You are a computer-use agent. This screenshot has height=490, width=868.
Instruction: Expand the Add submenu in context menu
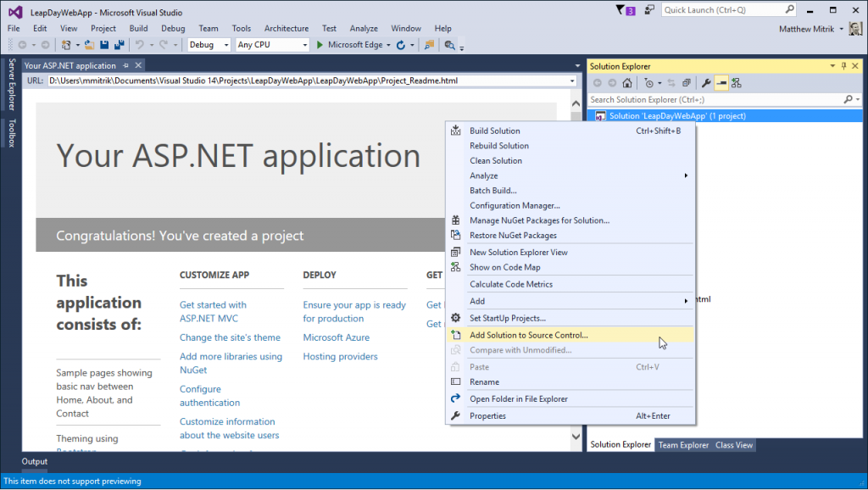(x=686, y=301)
